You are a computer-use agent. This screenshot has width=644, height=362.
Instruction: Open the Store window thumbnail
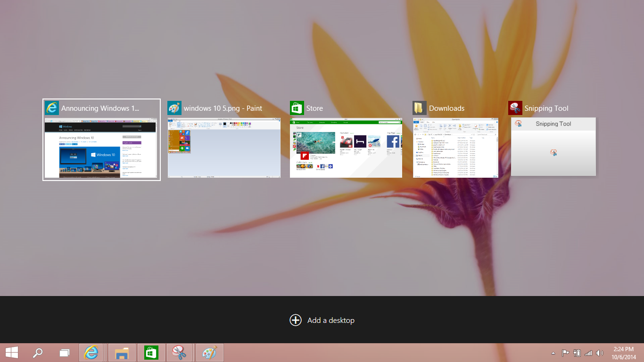tap(346, 148)
